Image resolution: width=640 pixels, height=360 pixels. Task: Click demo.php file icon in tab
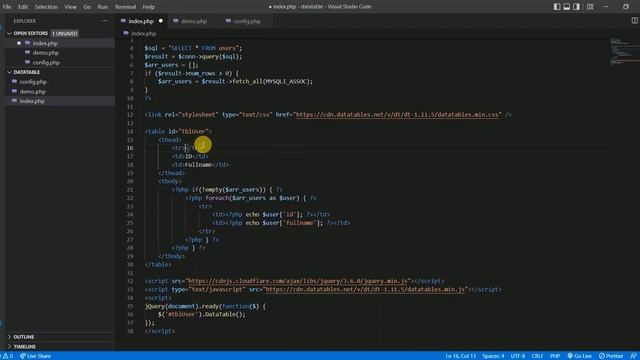176,21
